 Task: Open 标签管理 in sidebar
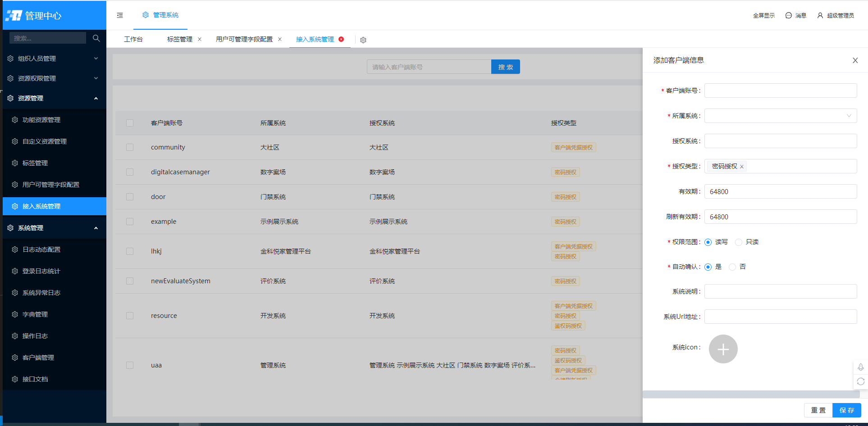click(55, 163)
